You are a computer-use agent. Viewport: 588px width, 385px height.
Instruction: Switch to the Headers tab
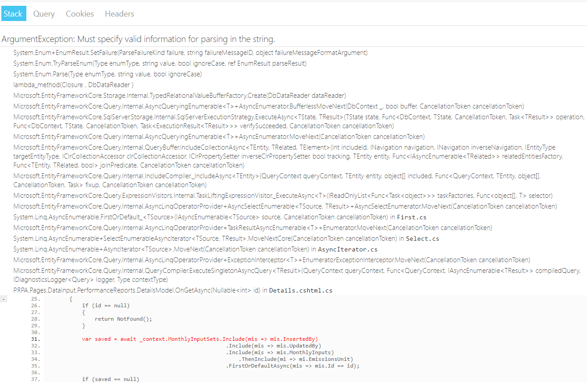(119, 13)
